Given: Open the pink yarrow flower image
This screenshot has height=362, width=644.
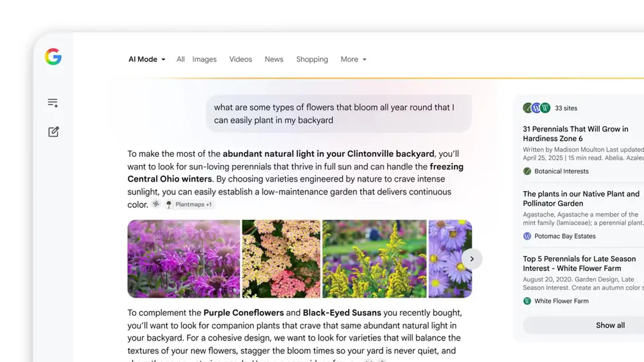Looking at the screenshot, I should pyautogui.click(x=281, y=259).
